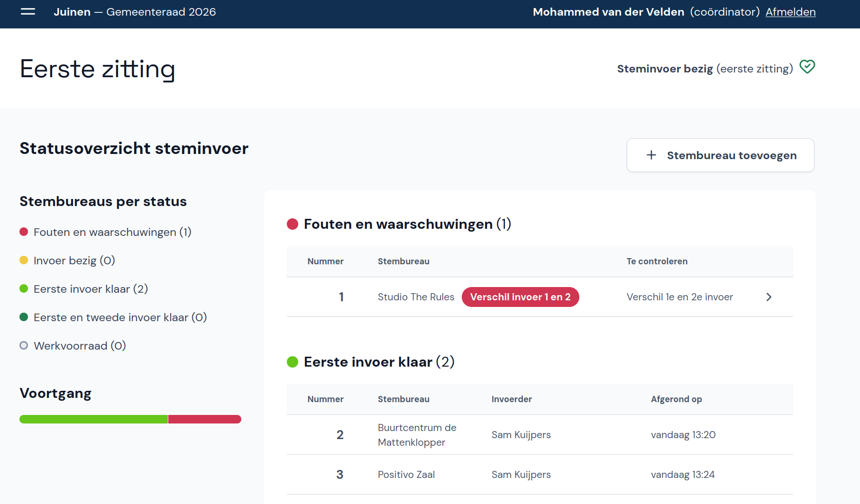The height and width of the screenshot is (504, 860).
Task: Click user name Mohammed van der Velden
Action: tap(608, 12)
